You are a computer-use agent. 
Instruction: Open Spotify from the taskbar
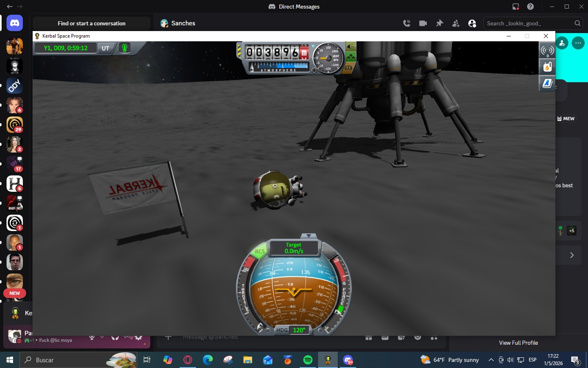pos(308,360)
